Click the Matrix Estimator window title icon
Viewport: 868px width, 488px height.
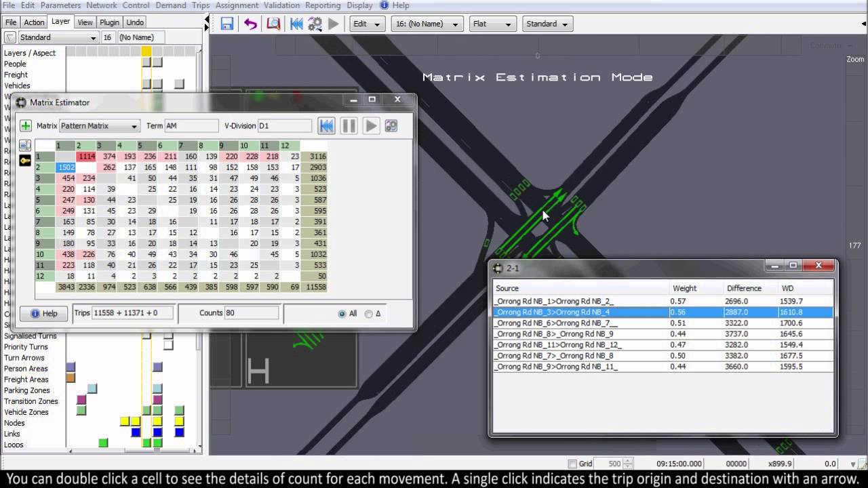pyautogui.click(x=22, y=102)
